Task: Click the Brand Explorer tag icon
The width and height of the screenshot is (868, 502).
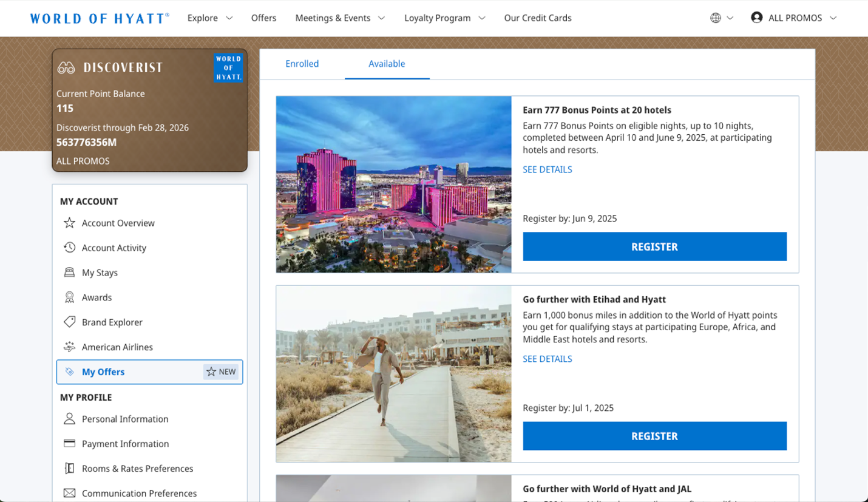Action: [x=69, y=322]
